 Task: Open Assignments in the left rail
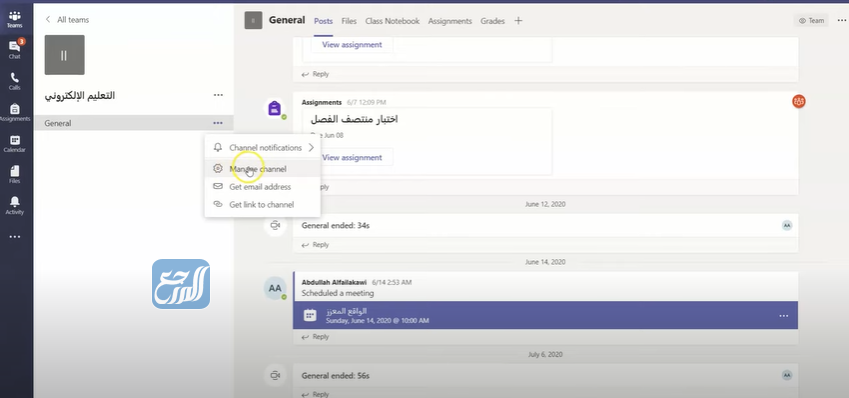pos(15,113)
